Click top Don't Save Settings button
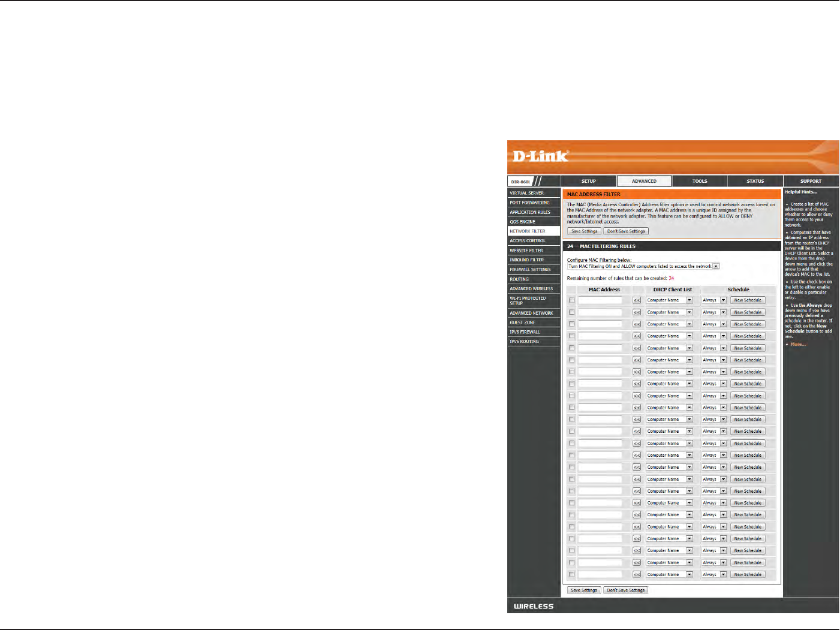 (626, 231)
